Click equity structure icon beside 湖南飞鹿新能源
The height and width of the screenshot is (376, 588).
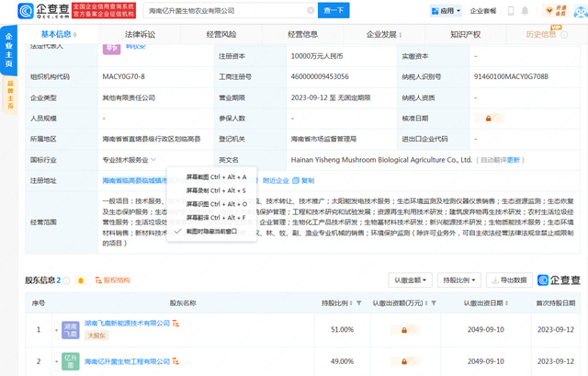pyautogui.click(x=175, y=323)
